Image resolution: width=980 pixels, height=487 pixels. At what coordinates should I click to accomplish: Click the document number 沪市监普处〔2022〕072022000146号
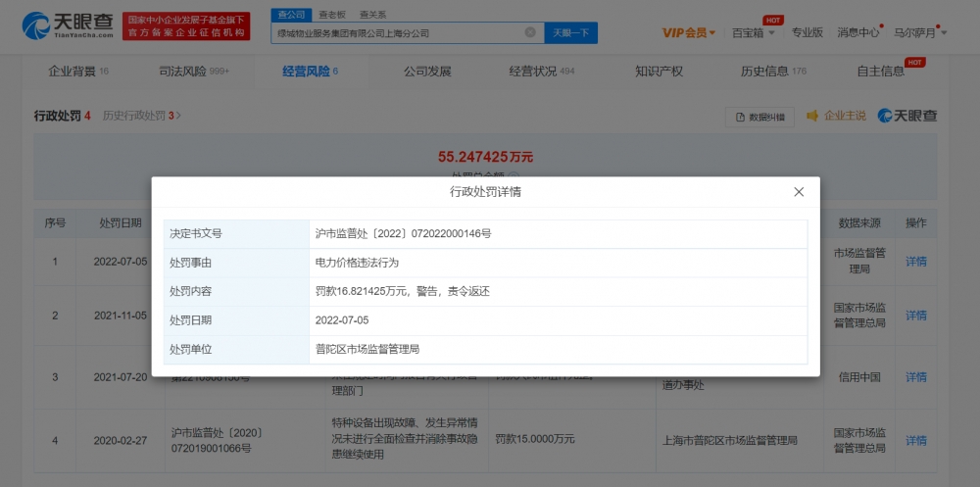click(404, 234)
